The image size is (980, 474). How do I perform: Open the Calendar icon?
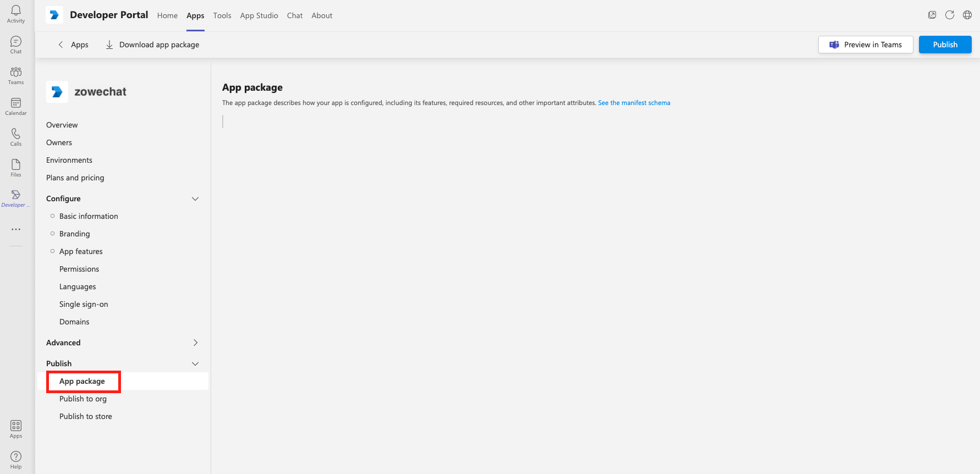coord(16,106)
